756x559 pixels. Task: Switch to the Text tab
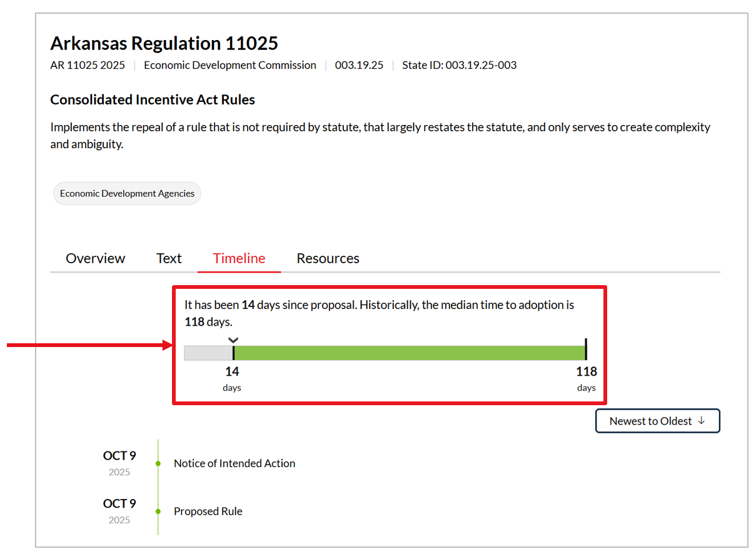[x=169, y=258]
